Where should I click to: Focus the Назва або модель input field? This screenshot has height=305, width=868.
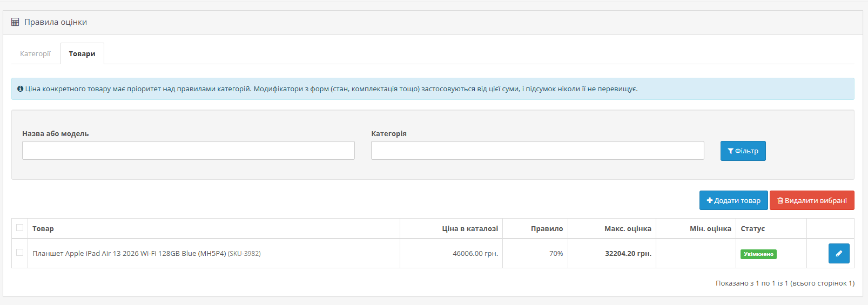coord(189,151)
